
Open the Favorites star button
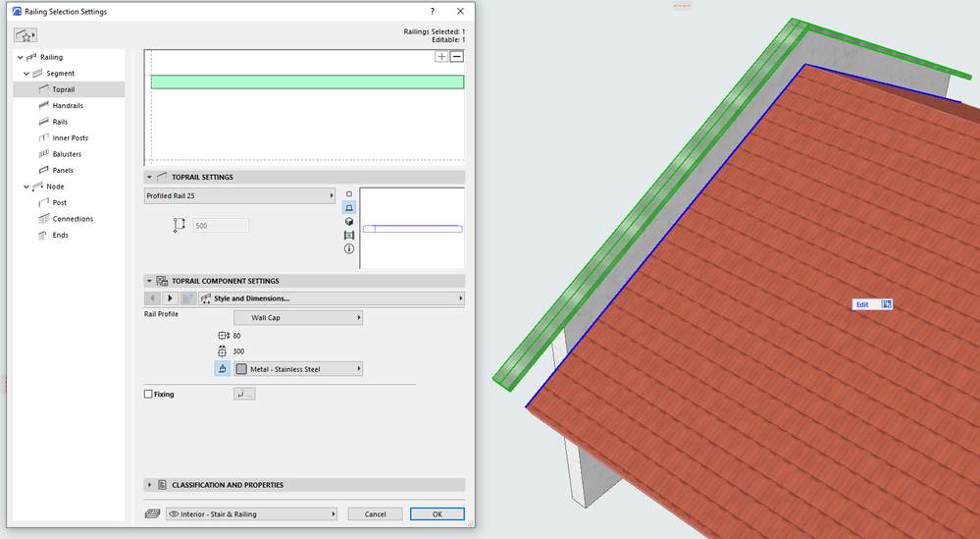pos(26,35)
